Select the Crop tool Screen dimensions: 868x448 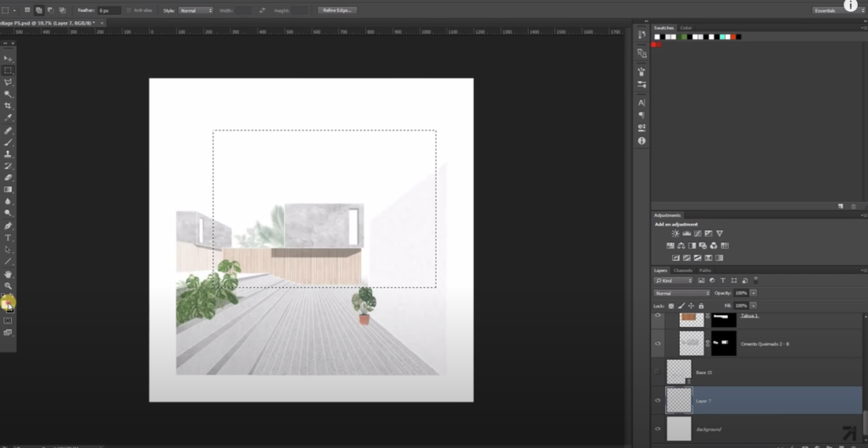(8, 106)
